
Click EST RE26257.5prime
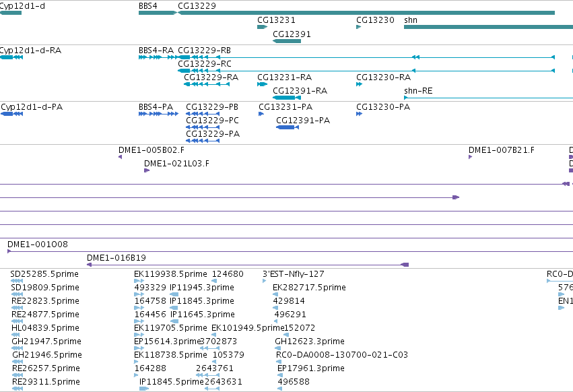pos(18,375)
